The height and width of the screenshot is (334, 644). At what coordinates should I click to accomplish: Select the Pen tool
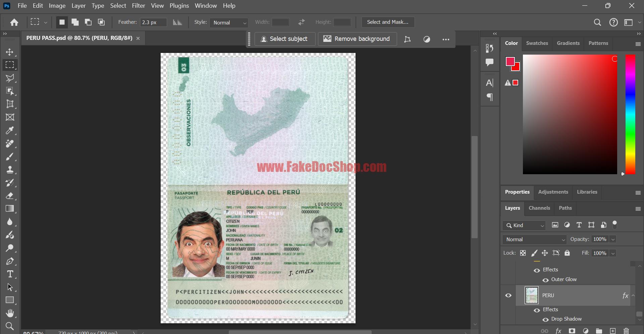coord(10,261)
